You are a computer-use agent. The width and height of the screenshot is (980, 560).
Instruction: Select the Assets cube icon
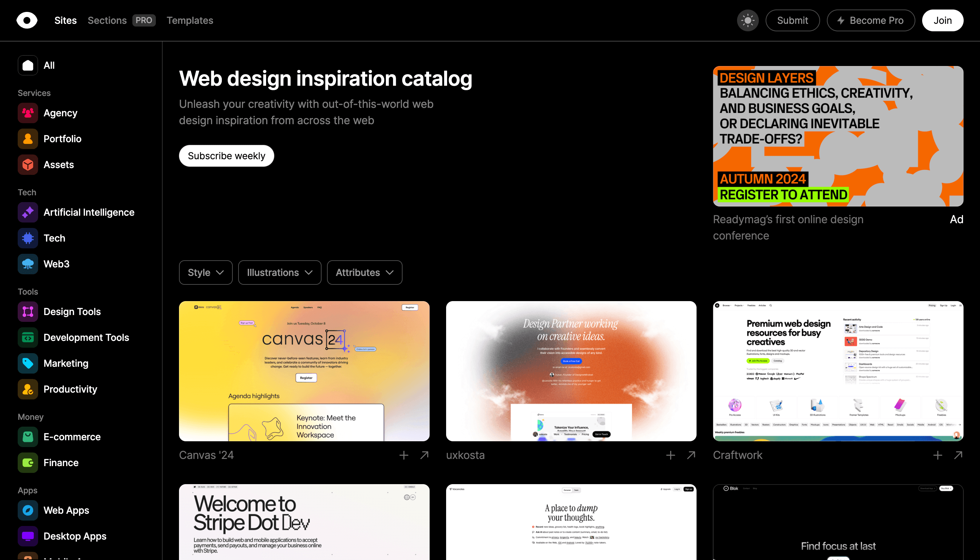(x=28, y=165)
